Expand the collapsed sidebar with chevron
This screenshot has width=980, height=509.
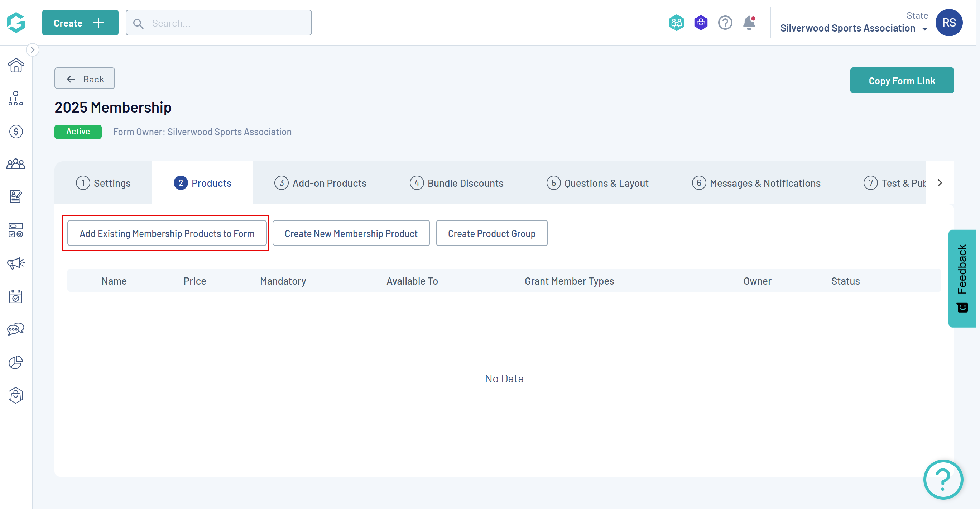pos(33,50)
